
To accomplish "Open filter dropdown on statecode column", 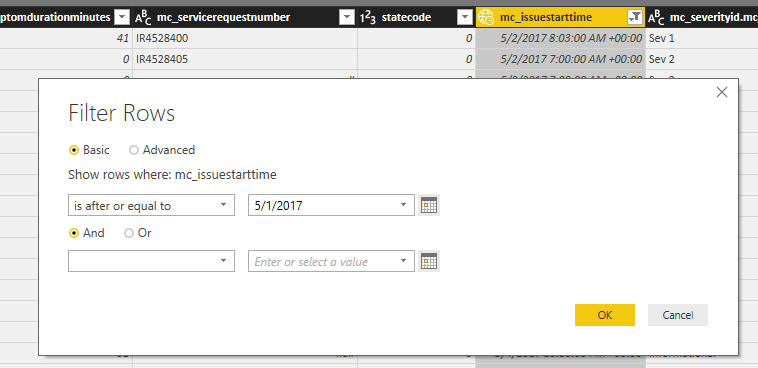I will (x=465, y=17).
